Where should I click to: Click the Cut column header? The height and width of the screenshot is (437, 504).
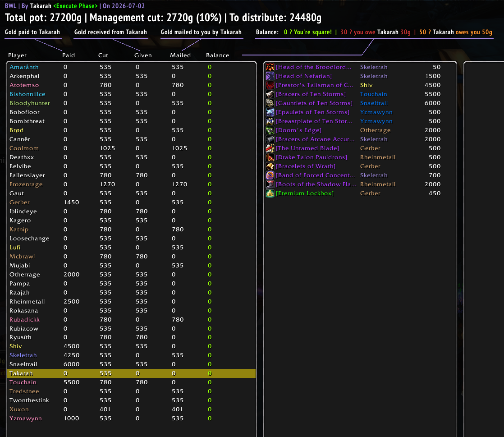tap(103, 55)
